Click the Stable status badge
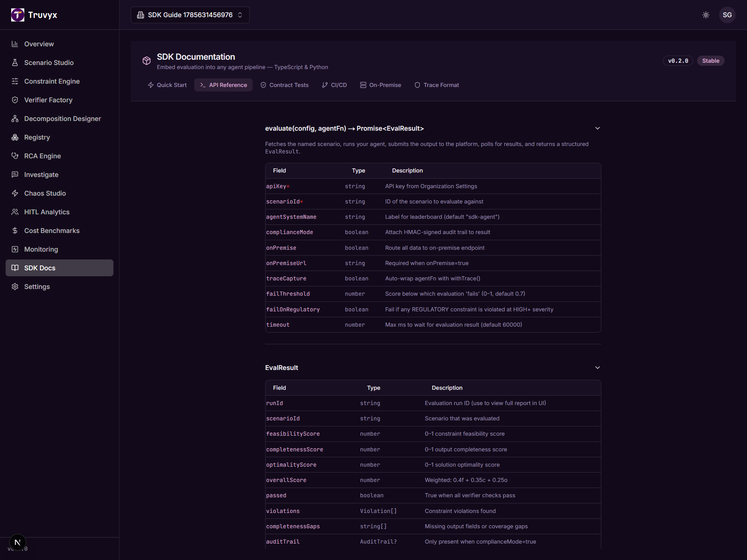 pos(710,61)
